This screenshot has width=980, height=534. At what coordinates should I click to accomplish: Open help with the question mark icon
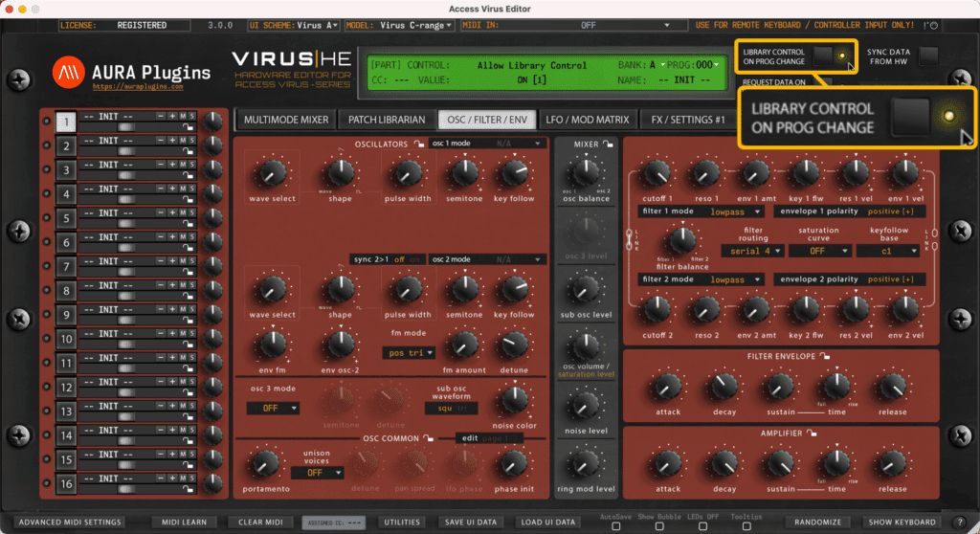(x=961, y=523)
